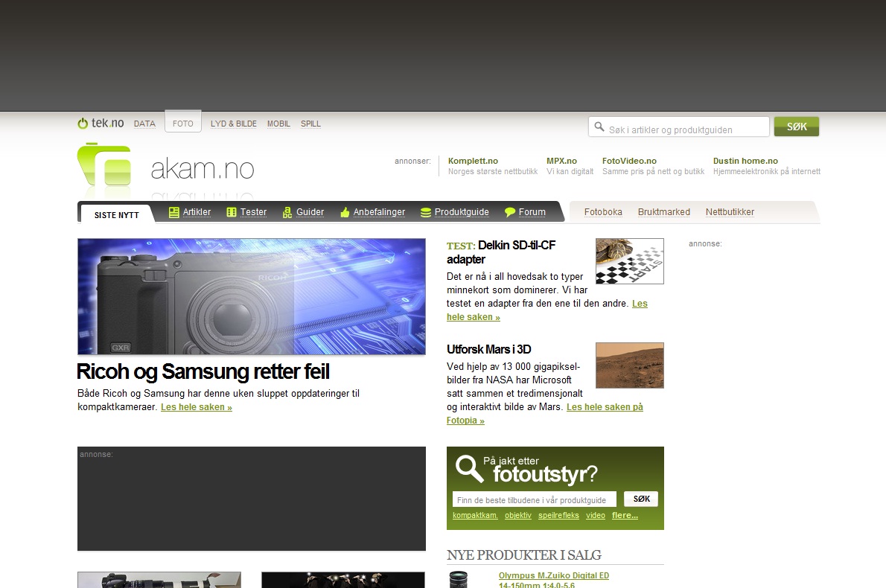The height and width of the screenshot is (588, 886).
Task: Click the Forum speech bubble icon
Action: (510, 212)
